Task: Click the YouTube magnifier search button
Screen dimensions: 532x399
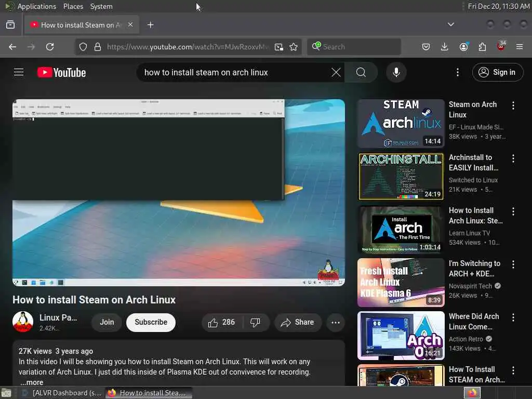Action: pyautogui.click(x=361, y=72)
